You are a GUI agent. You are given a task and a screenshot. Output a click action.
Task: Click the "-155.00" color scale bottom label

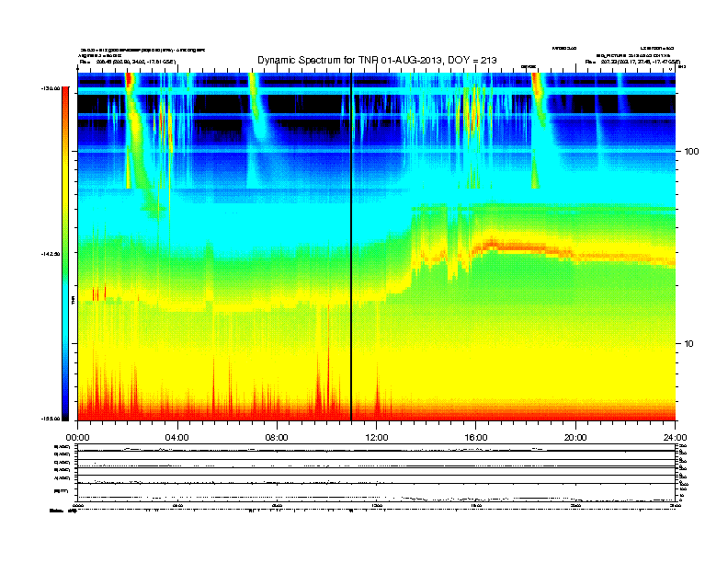tap(51, 419)
